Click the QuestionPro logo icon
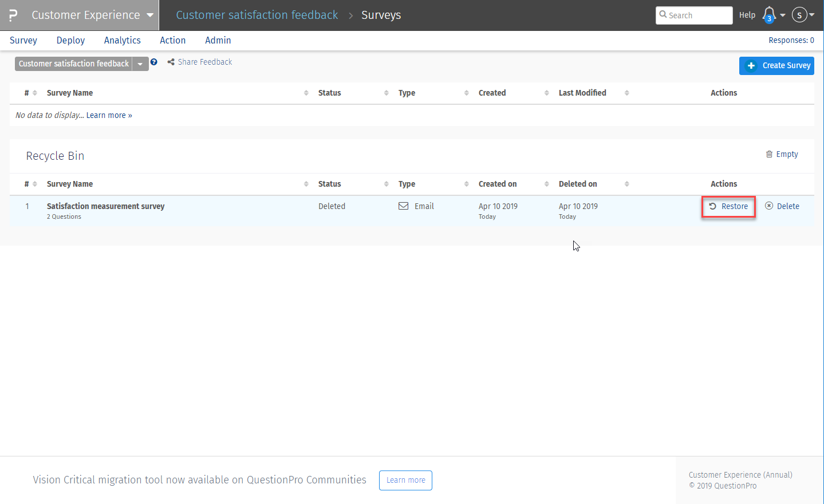The image size is (824, 504). coord(13,15)
